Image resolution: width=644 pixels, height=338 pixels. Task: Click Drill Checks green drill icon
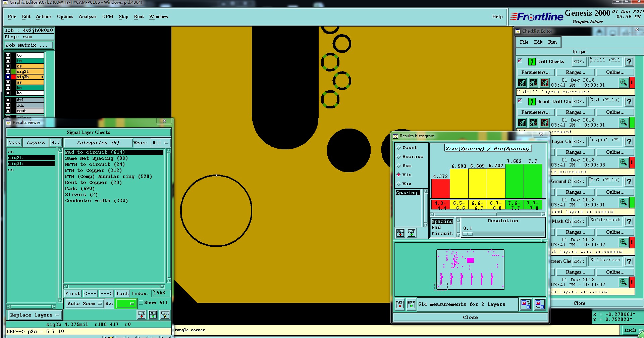click(532, 62)
